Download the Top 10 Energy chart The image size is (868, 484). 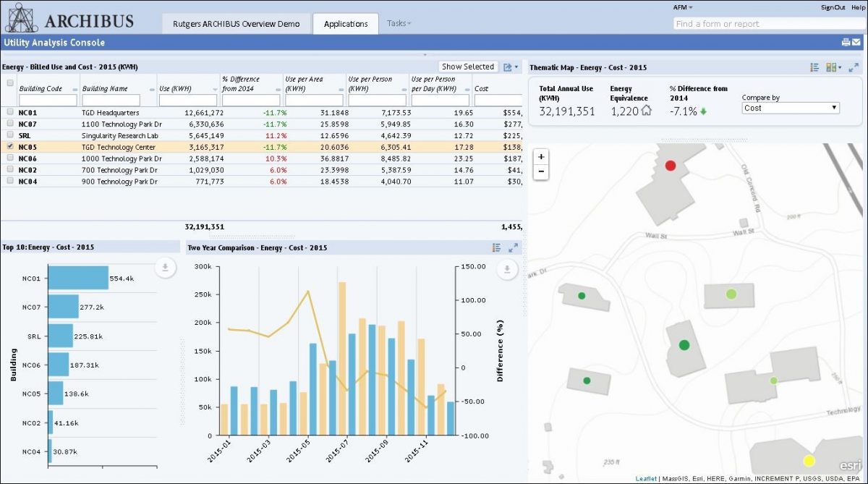tap(165, 268)
